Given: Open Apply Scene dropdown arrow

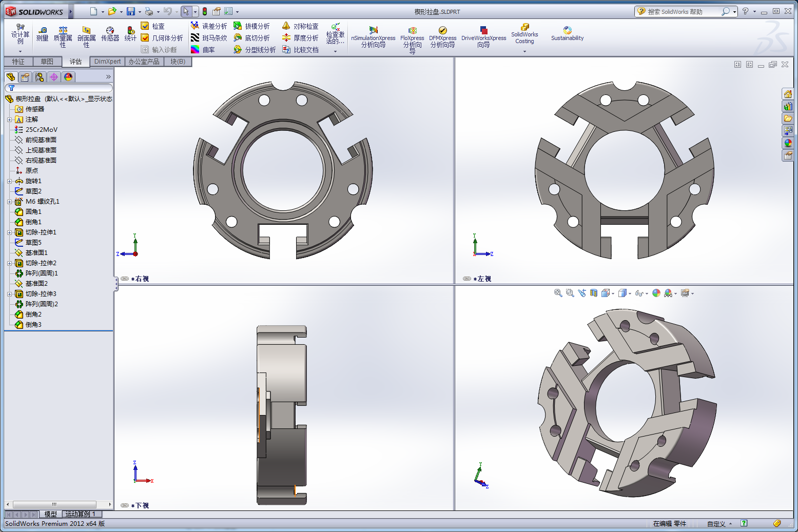Looking at the screenshot, I should click(675, 293).
